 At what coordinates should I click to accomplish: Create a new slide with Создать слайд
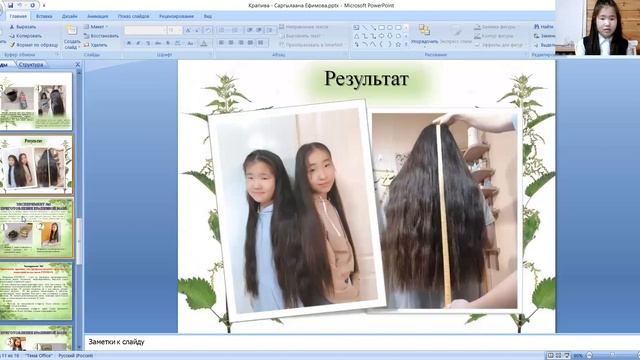click(x=72, y=37)
